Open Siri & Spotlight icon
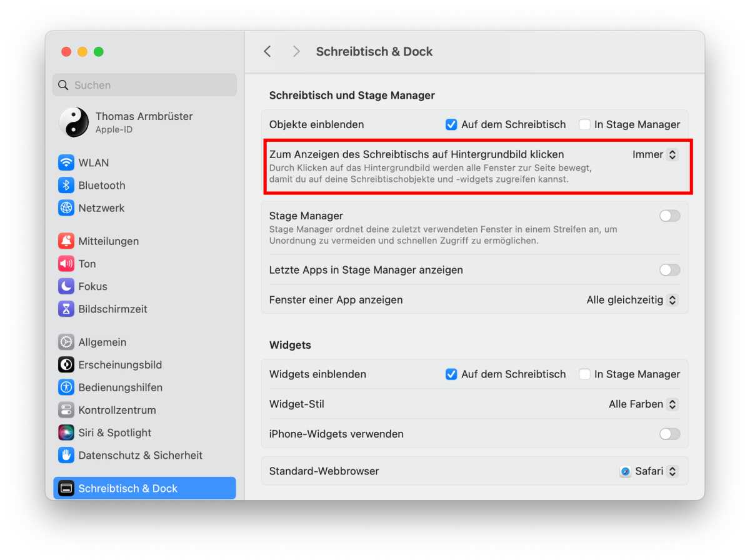Viewport: 750px width, 560px height. coord(66,432)
